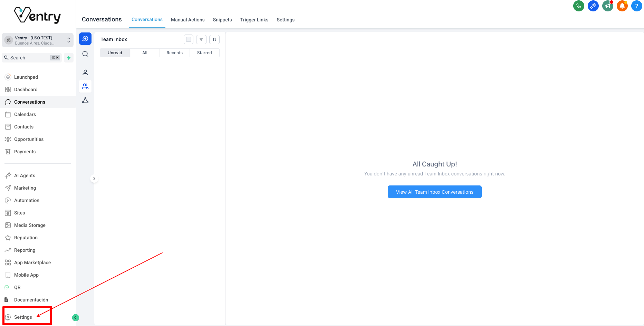This screenshot has width=644, height=326.
Task: Click the blue new conversation icon
Action: tap(85, 39)
